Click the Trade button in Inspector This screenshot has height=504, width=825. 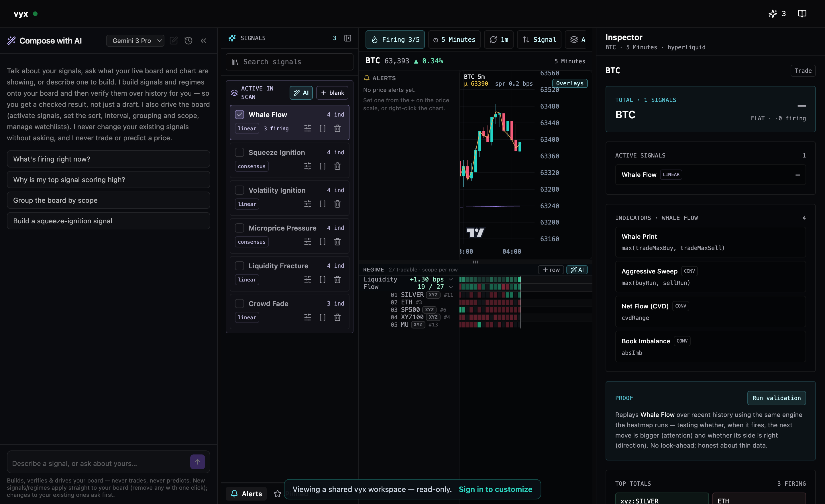point(803,71)
